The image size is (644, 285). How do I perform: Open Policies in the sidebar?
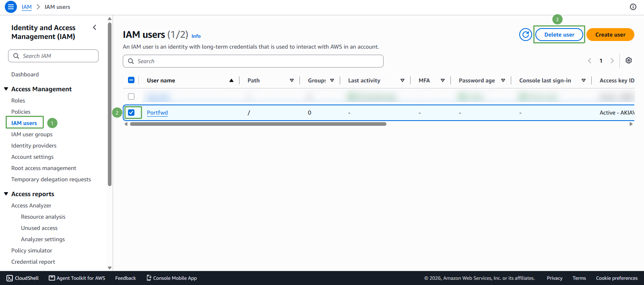21,112
